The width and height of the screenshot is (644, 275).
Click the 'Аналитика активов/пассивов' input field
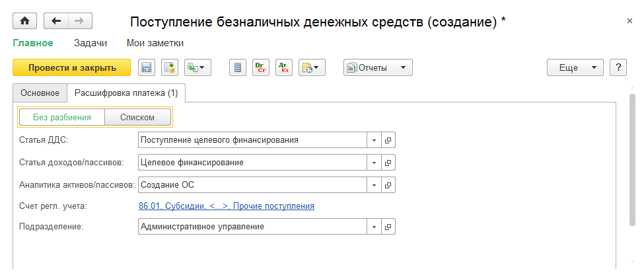click(x=252, y=184)
